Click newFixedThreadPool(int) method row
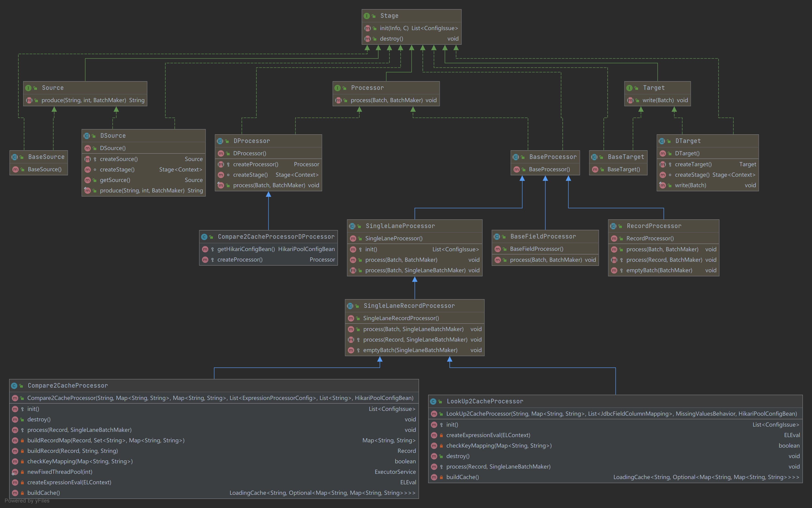 coord(60,472)
